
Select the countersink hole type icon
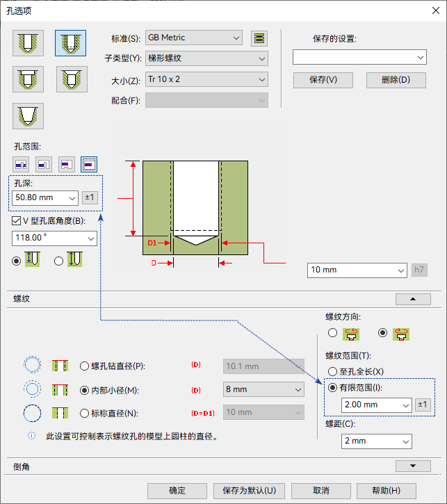click(x=72, y=79)
